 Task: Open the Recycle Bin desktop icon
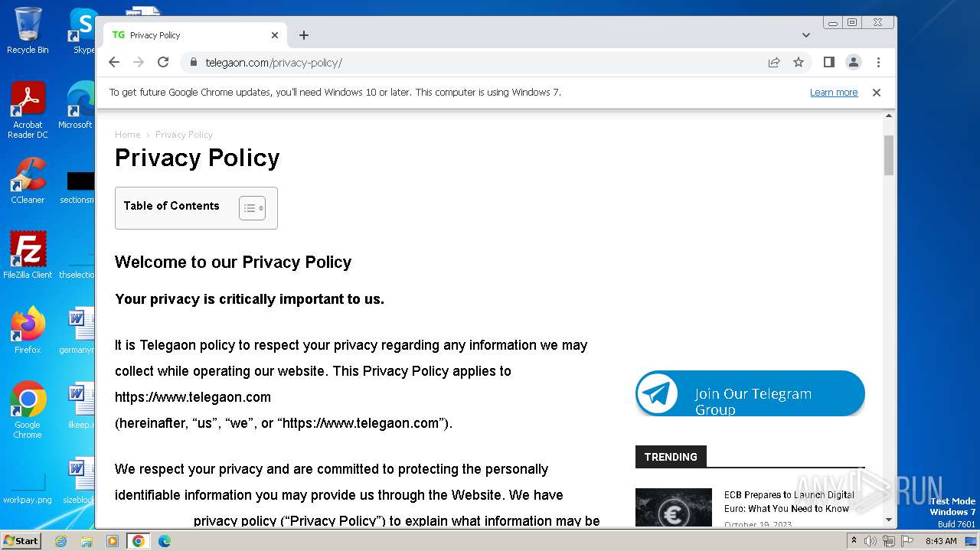click(x=28, y=31)
